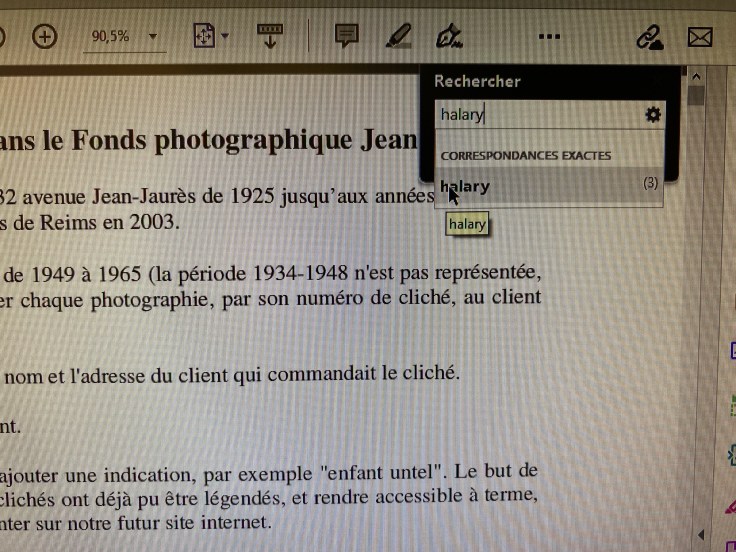Click the zoom in plus button
This screenshot has width=736, height=552.
click(x=45, y=37)
